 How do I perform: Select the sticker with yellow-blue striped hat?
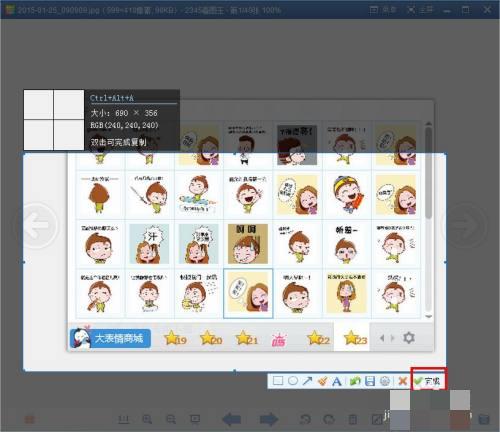click(347, 194)
